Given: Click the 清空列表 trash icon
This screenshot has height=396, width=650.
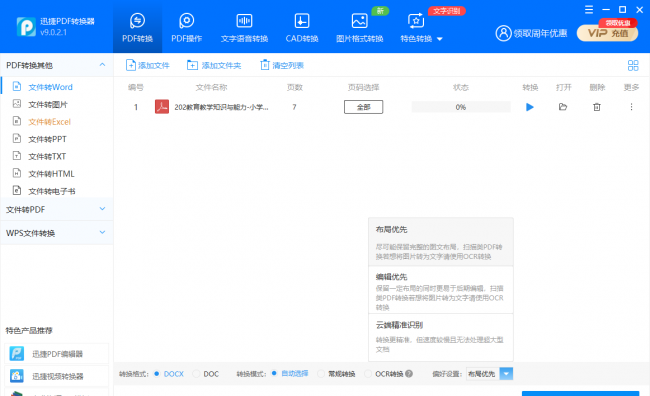Looking at the screenshot, I should click(264, 65).
